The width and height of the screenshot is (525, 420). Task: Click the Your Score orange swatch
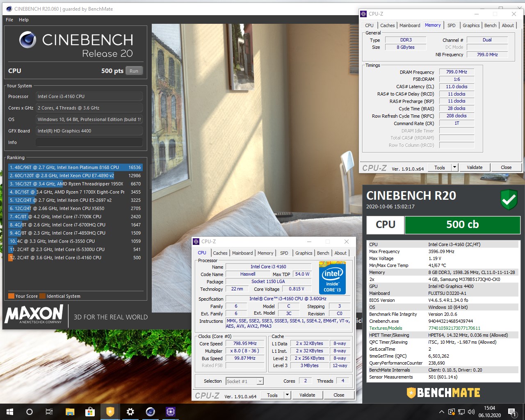tap(11, 296)
